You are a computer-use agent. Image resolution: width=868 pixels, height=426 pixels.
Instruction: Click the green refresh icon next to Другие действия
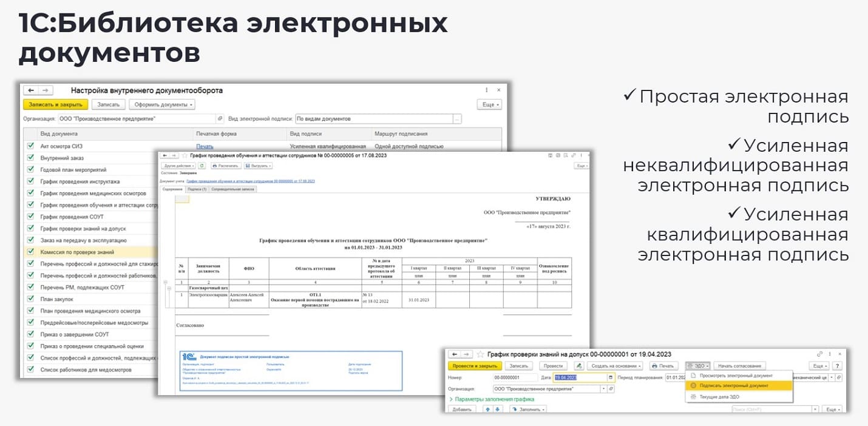(x=202, y=165)
